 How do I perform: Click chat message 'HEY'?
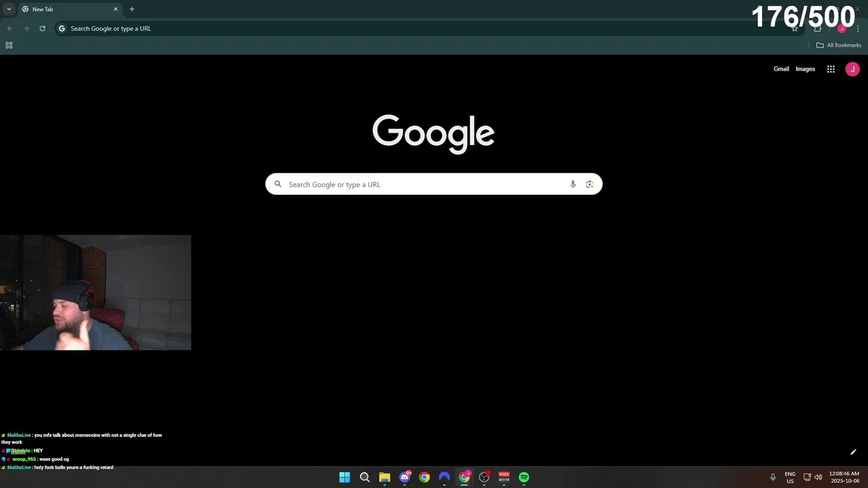pyautogui.click(x=38, y=451)
